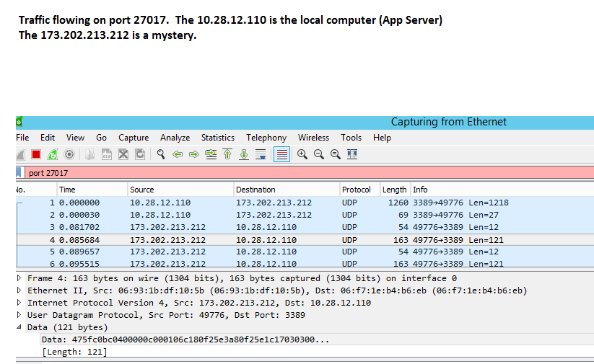Click the Find packet magnifier icon

161,154
